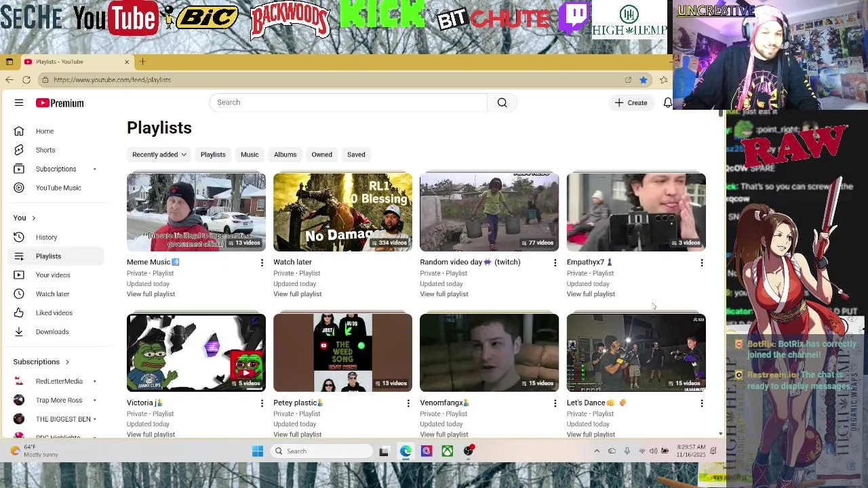868x488 pixels.
Task: Open tab actions menu icon
Action: [x=9, y=62]
